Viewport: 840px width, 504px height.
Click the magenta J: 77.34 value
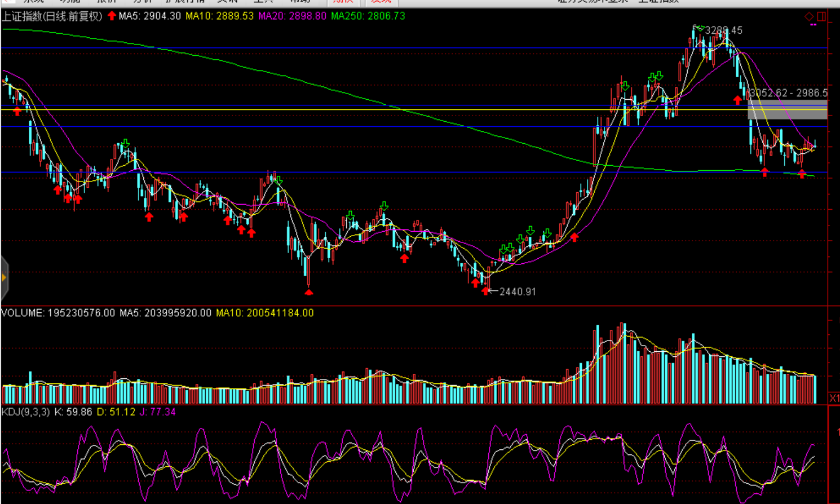point(157,412)
